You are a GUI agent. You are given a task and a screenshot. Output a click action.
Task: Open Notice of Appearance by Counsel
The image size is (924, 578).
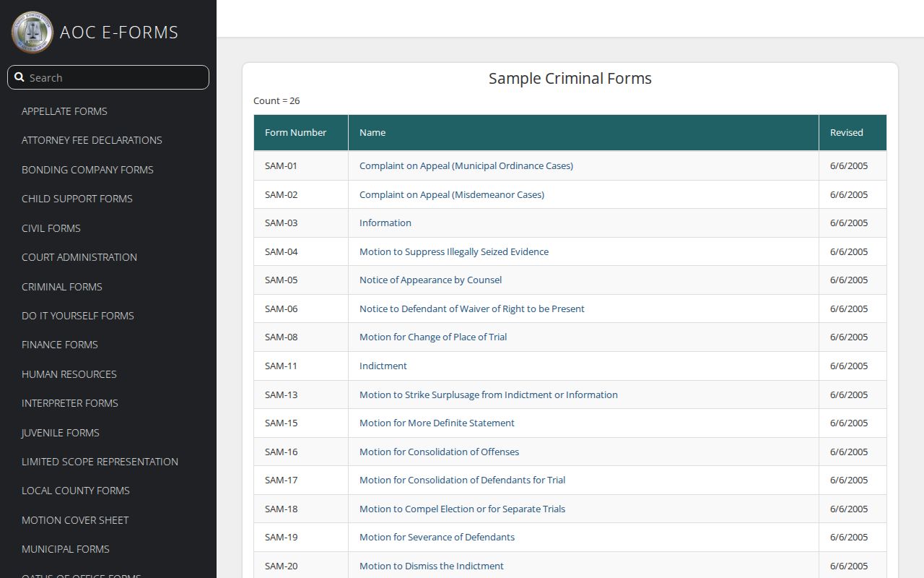(x=430, y=280)
